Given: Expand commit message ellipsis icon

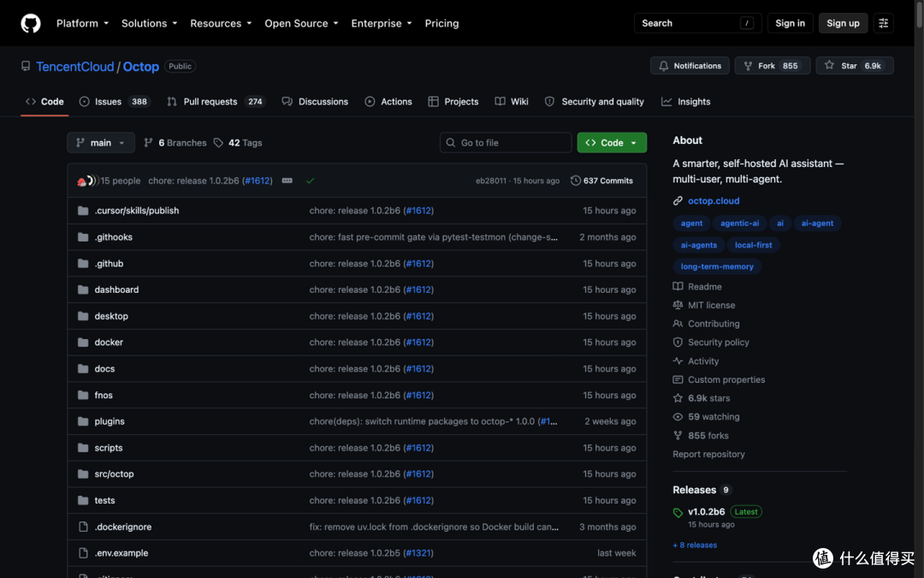Looking at the screenshot, I should pos(287,181).
